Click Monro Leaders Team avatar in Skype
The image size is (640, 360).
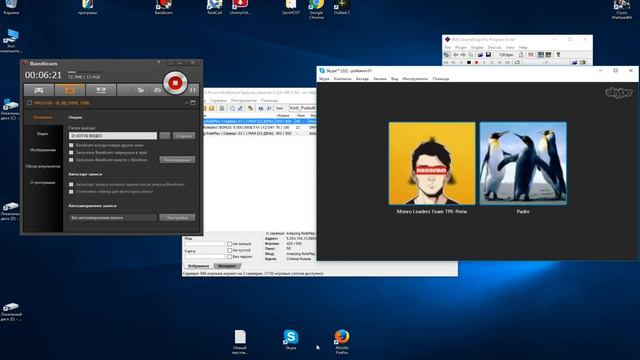(x=432, y=163)
